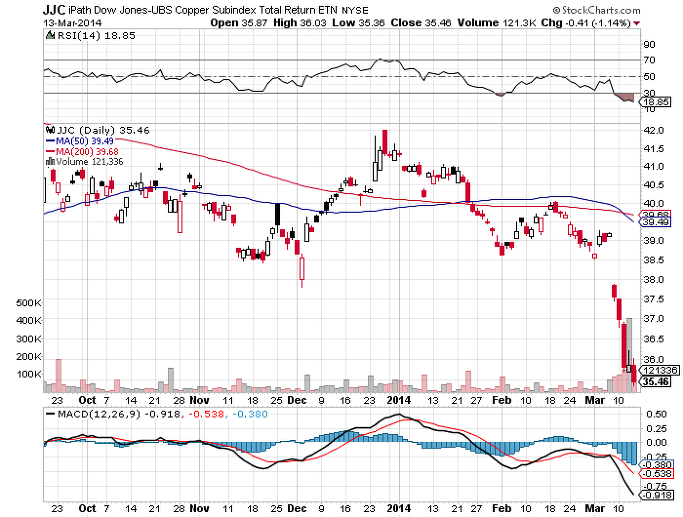Click the blue -0.380 tag on MACD axis

tap(656, 464)
